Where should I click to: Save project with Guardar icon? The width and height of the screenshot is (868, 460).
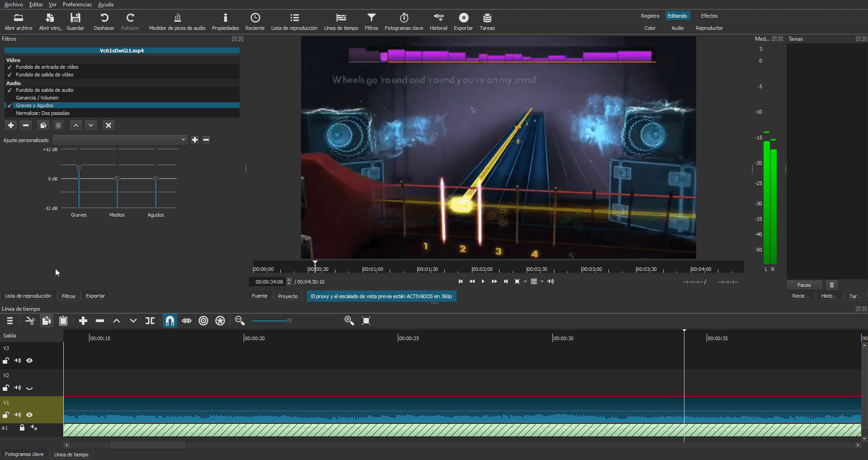click(75, 21)
